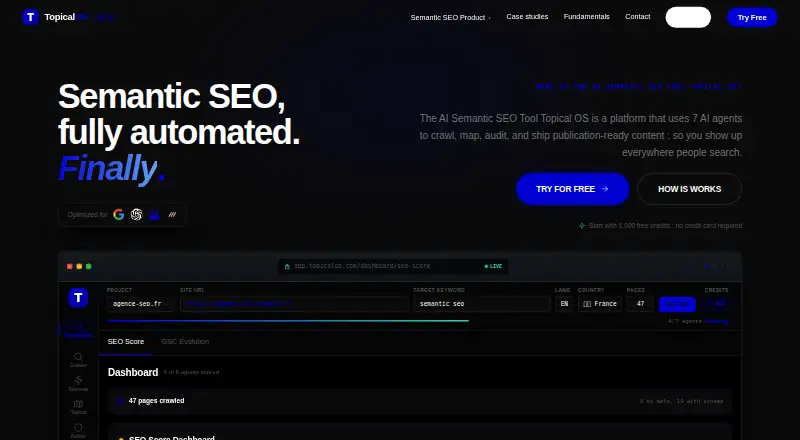Click the blue link next to agents count
Screen dimensions: 800x440
click(717, 322)
